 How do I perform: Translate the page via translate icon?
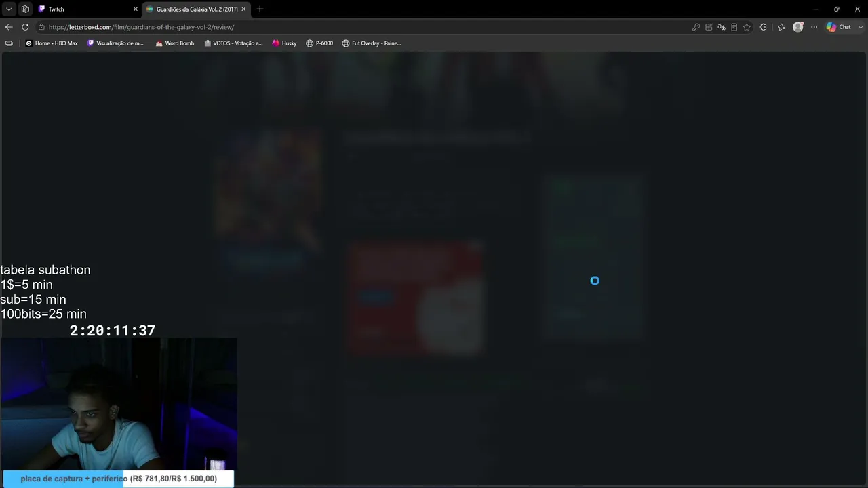[x=722, y=27]
